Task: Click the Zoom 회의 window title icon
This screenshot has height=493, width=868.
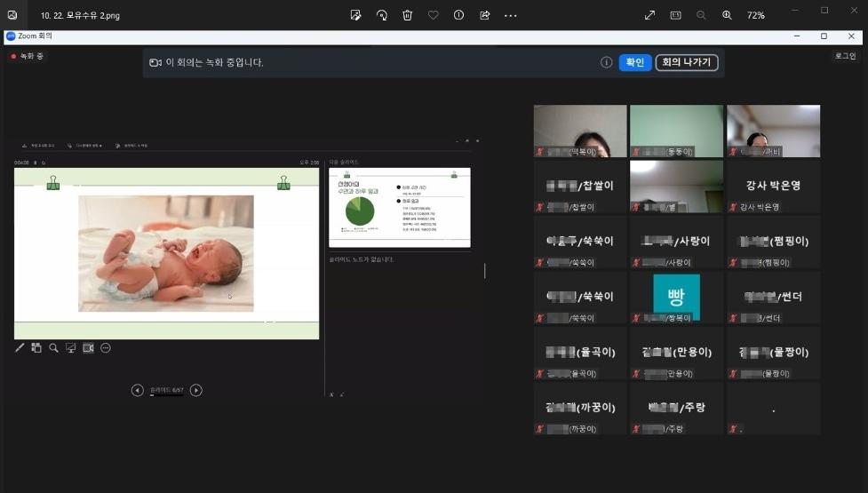Action: pos(11,36)
